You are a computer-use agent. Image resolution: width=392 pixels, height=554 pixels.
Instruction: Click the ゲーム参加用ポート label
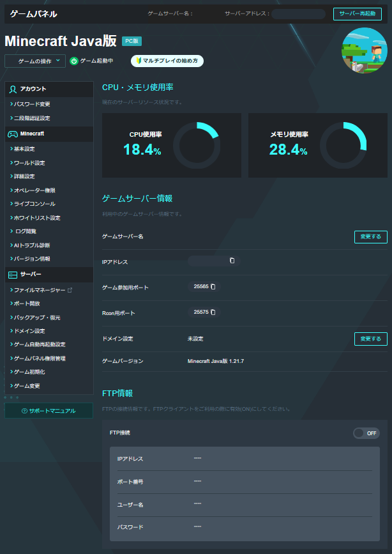pos(125,288)
